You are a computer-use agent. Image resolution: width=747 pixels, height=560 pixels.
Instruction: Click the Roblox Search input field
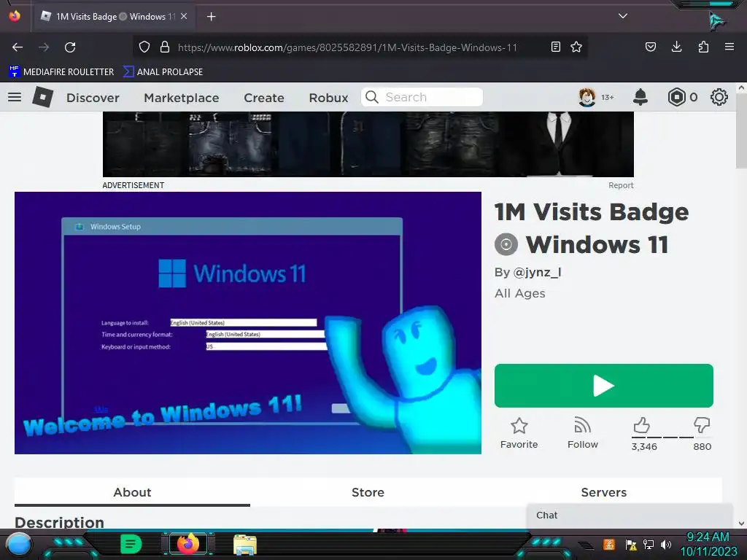point(422,97)
